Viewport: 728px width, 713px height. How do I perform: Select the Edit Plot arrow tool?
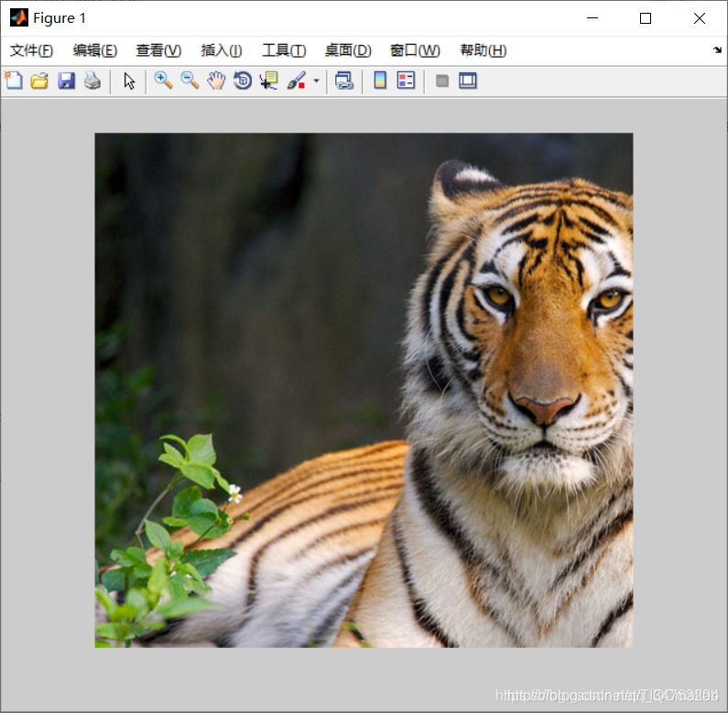(x=129, y=81)
